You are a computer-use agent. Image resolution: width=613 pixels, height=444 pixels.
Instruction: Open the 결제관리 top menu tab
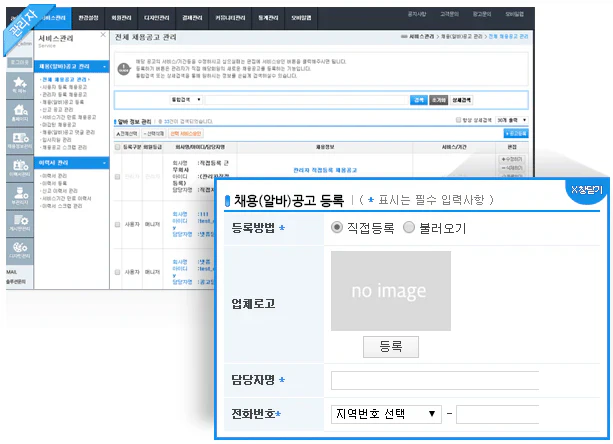[192, 18]
